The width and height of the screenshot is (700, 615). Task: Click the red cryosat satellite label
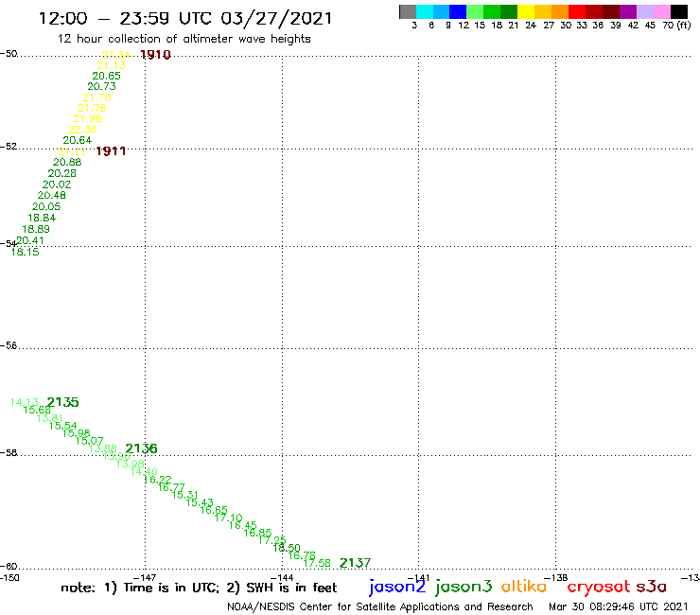point(598,587)
